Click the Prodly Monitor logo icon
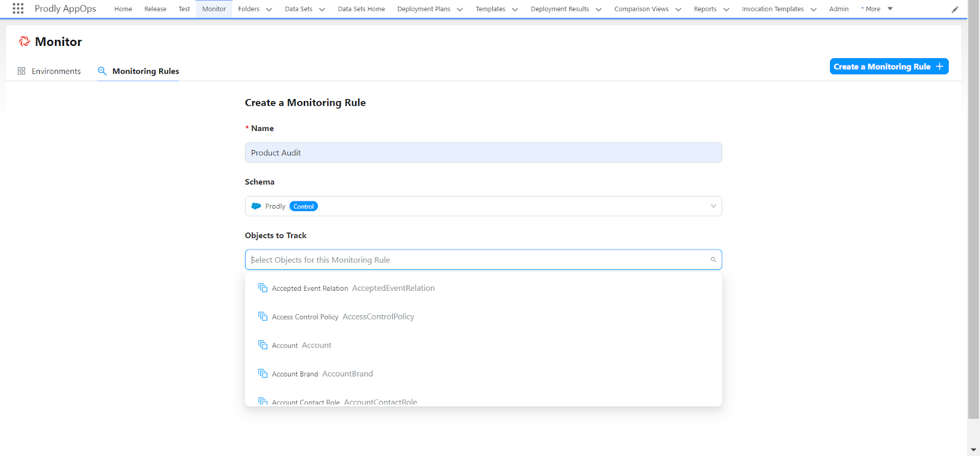The height and width of the screenshot is (456, 980). pyautogui.click(x=24, y=42)
